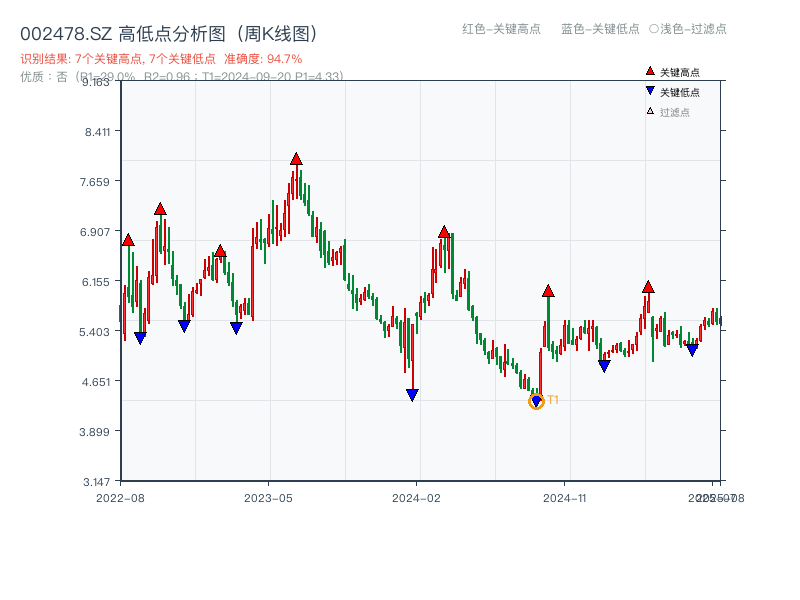Click the 8.411 value on the y-axis
Viewport: 800px width, 600px height.
97,131
